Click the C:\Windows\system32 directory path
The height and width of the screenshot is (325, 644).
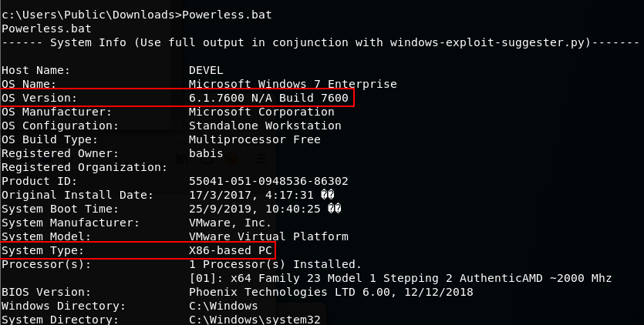tap(255, 320)
